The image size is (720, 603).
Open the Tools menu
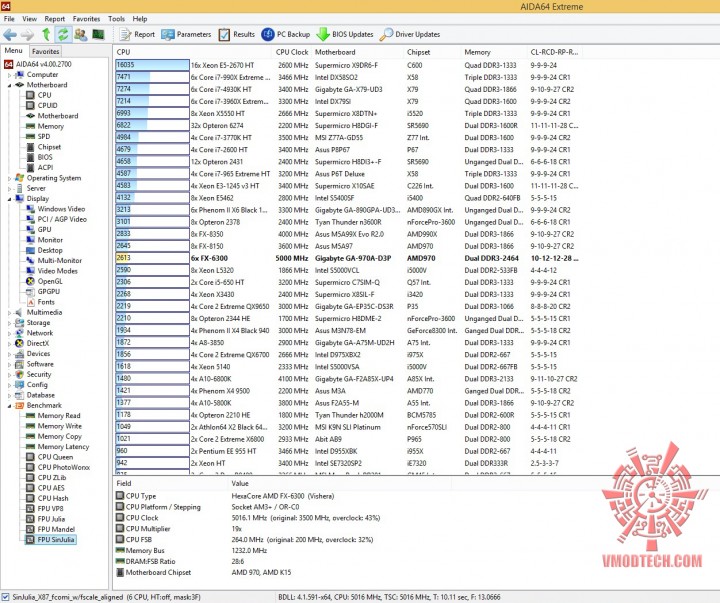116,19
